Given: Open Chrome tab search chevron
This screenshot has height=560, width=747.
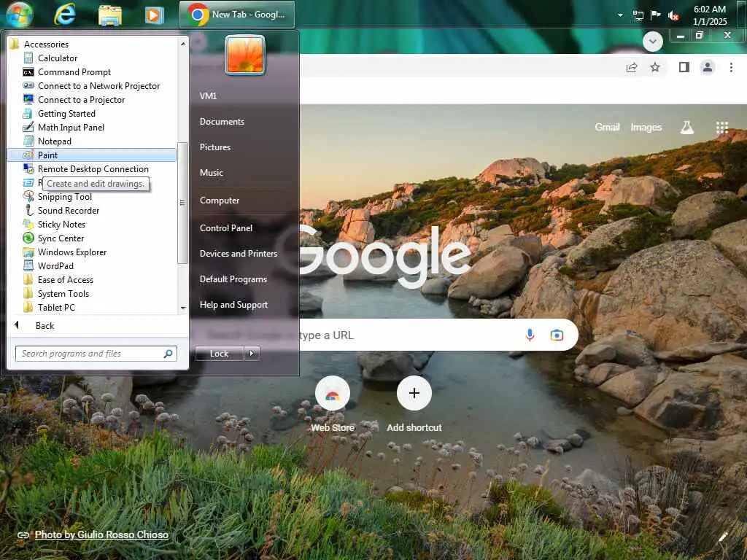Looking at the screenshot, I should pos(652,42).
